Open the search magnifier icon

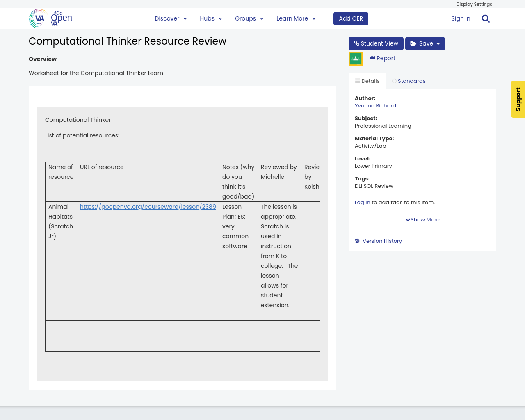(486, 18)
